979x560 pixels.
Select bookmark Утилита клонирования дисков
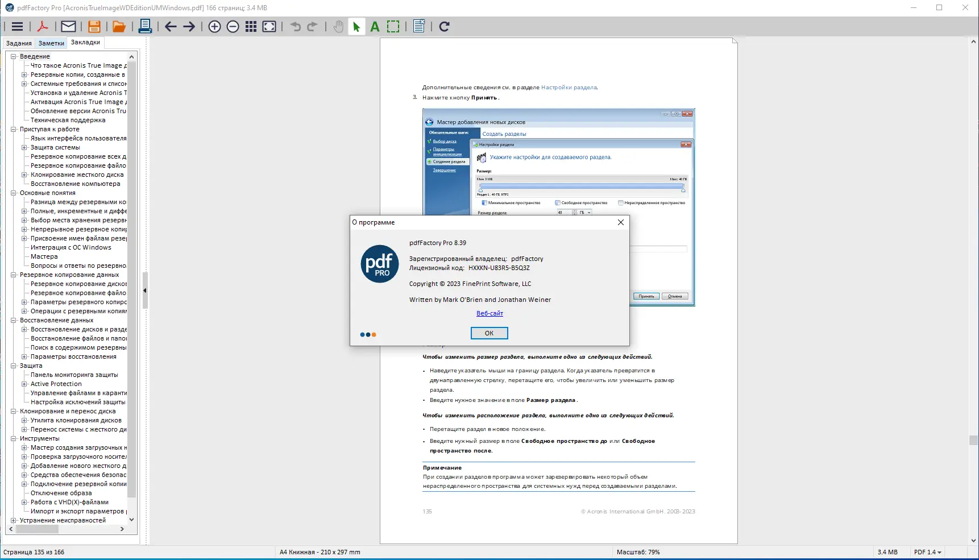[x=76, y=420]
